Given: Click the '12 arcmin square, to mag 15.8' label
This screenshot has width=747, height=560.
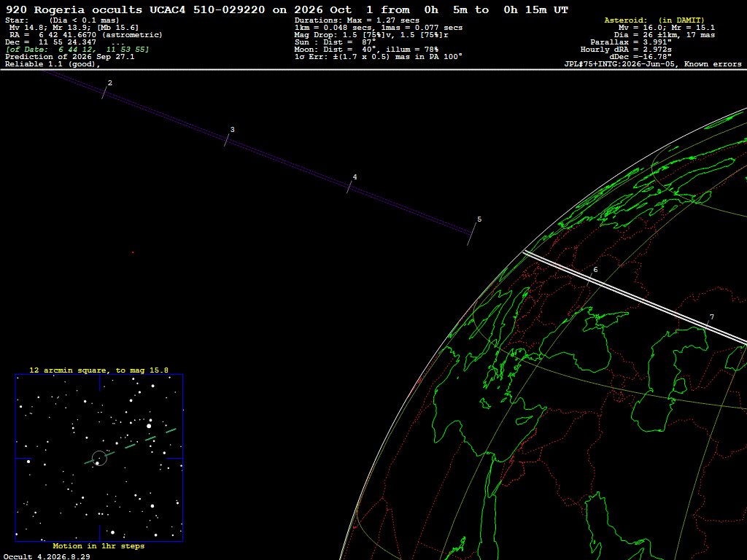Looking at the screenshot, I should [99, 370].
